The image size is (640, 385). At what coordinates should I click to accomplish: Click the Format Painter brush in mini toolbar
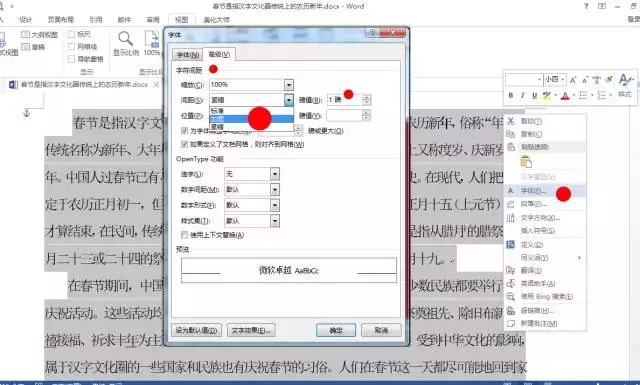tap(609, 80)
